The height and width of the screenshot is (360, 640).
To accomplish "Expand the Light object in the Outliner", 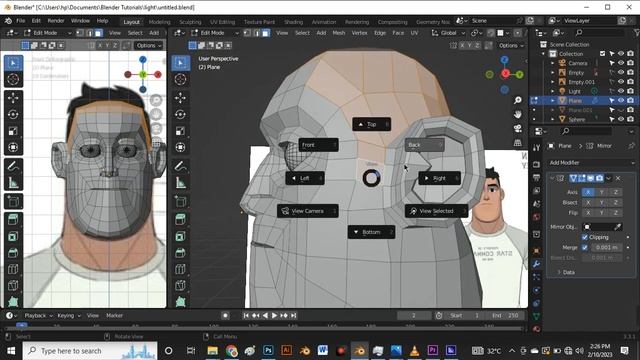I will coord(553,91).
